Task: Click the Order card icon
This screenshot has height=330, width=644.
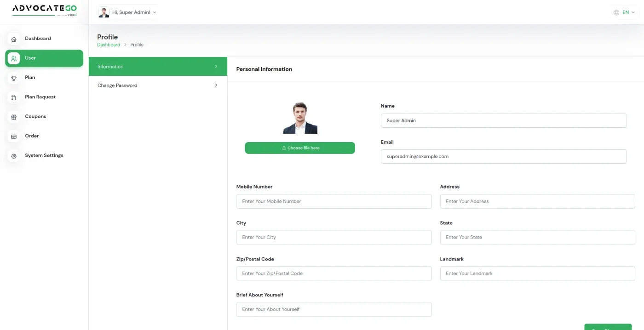Action: coord(14,137)
